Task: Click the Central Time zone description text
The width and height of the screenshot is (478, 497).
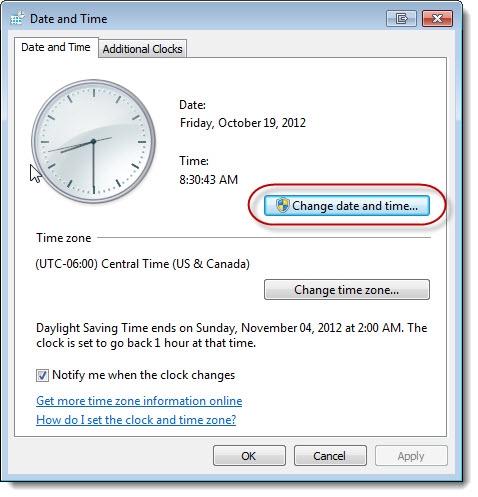Action: (x=143, y=264)
